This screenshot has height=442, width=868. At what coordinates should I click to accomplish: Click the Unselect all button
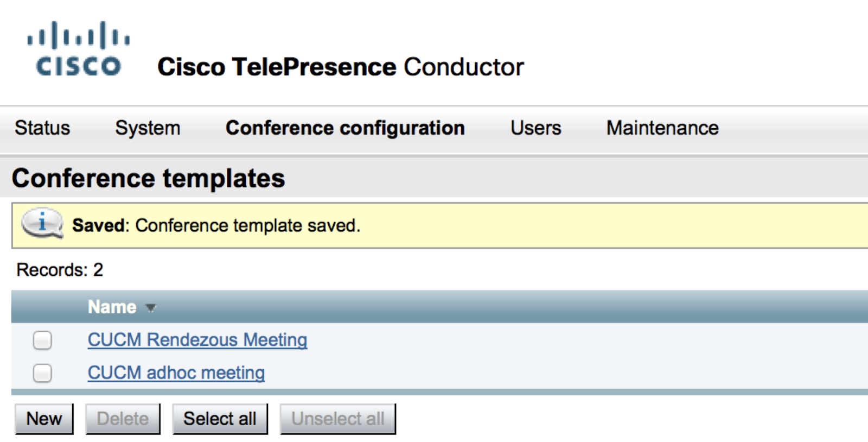[337, 419]
